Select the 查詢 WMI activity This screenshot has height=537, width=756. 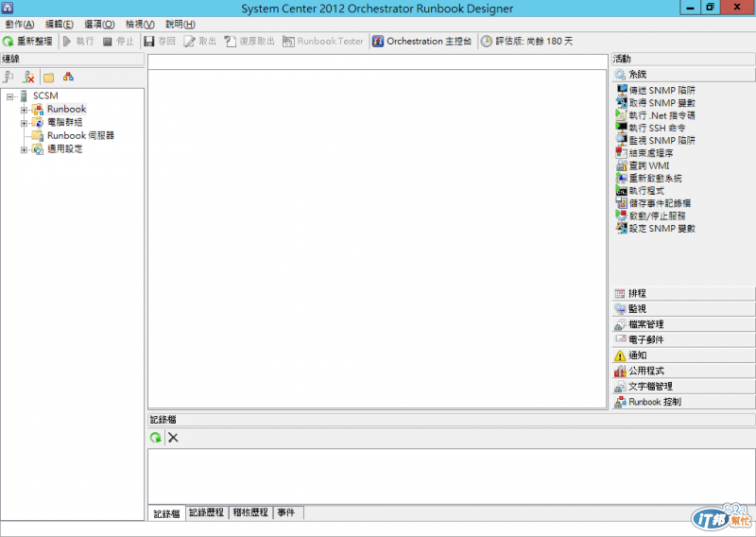pos(643,165)
